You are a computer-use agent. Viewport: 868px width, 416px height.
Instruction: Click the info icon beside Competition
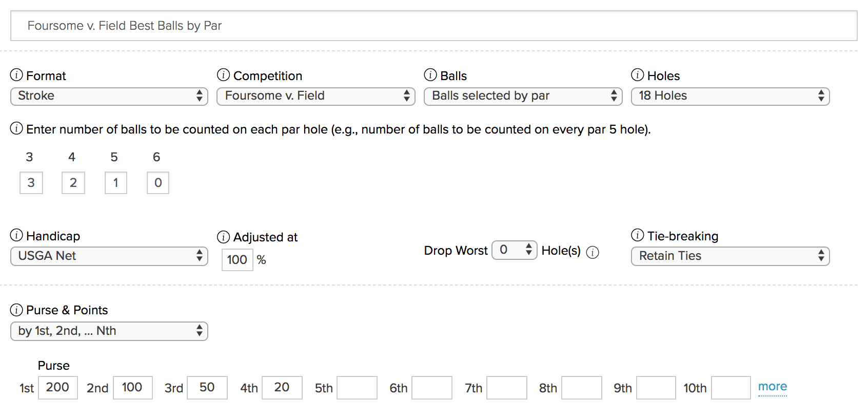(x=224, y=75)
